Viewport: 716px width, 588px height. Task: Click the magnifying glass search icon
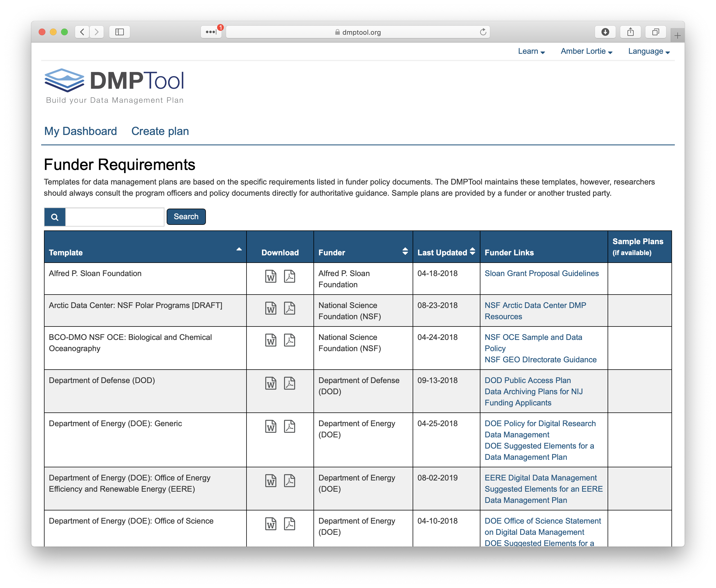pos(55,217)
